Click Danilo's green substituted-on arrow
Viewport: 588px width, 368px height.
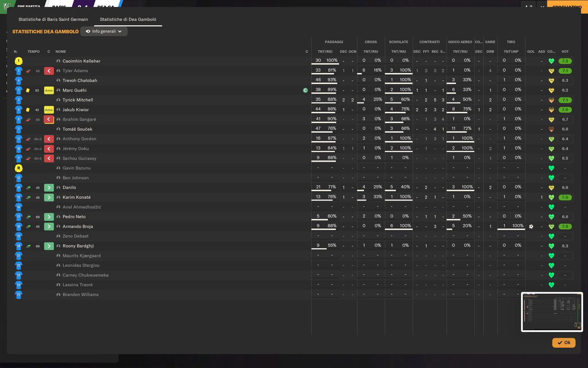coord(49,188)
